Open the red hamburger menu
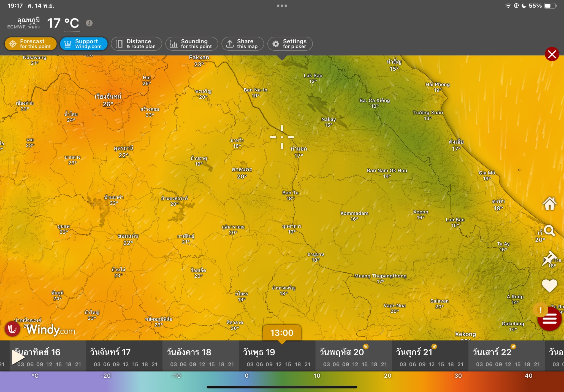564x392 pixels. coord(549,320)
